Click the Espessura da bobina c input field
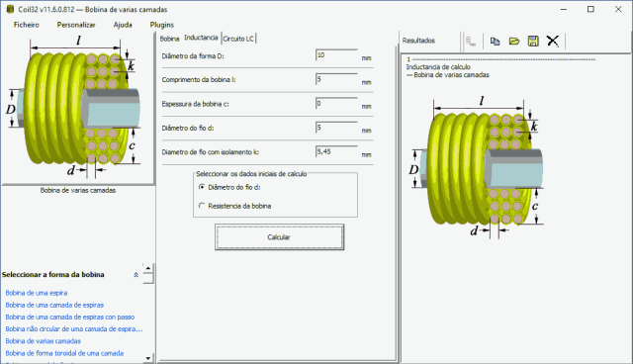This screenshot has width=633, height=364. (x=336, y=103)
